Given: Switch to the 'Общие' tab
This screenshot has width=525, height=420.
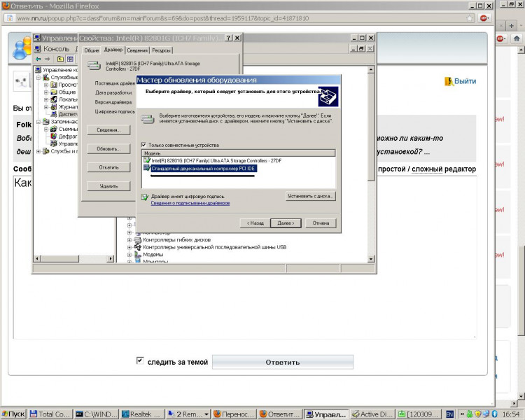Looking at the screenshot, I should point(91,50).
